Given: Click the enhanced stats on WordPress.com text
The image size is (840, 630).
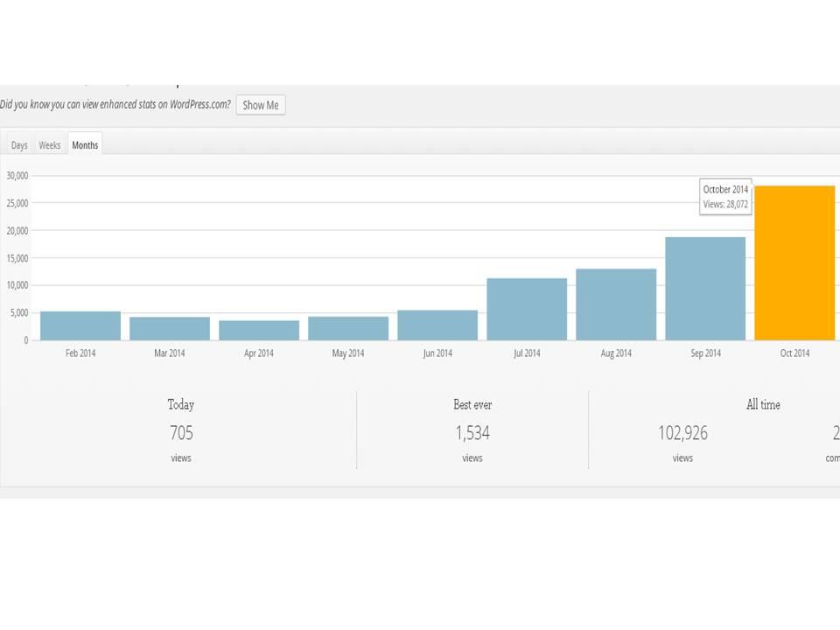Looking at the screenshot, I should (115, 105).
